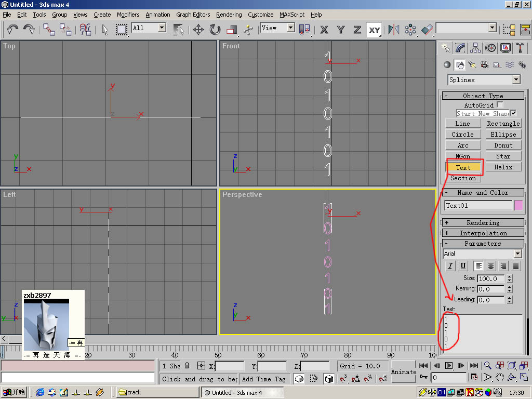This screenshot has width=532, height=399.
Task: Click the Array tool icon
Action: coord(410,30)
